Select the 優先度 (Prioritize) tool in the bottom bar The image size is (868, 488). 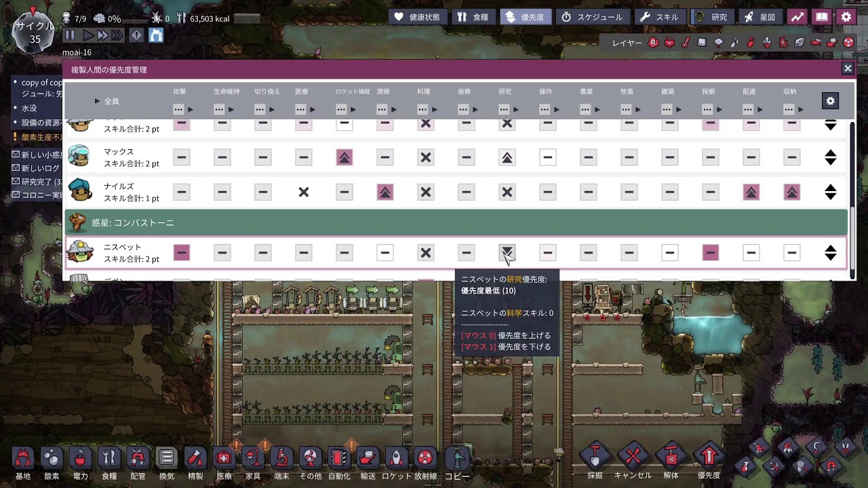coord(709,457)
